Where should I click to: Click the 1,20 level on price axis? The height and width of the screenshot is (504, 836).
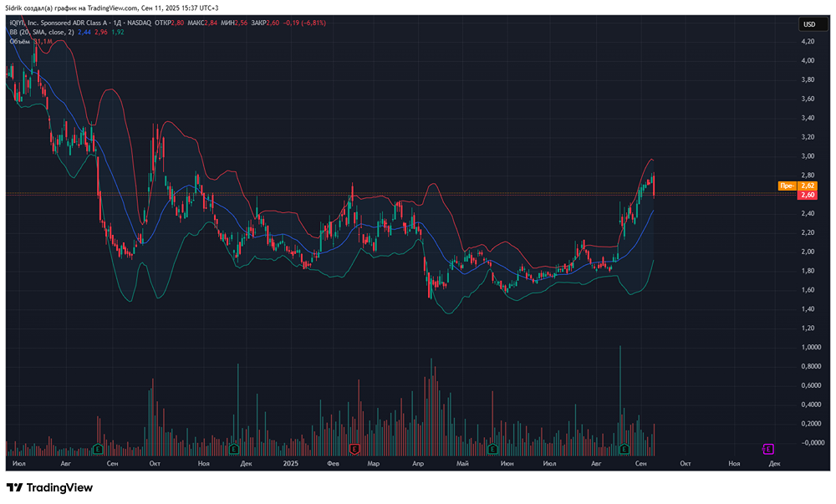coord(808,328)
